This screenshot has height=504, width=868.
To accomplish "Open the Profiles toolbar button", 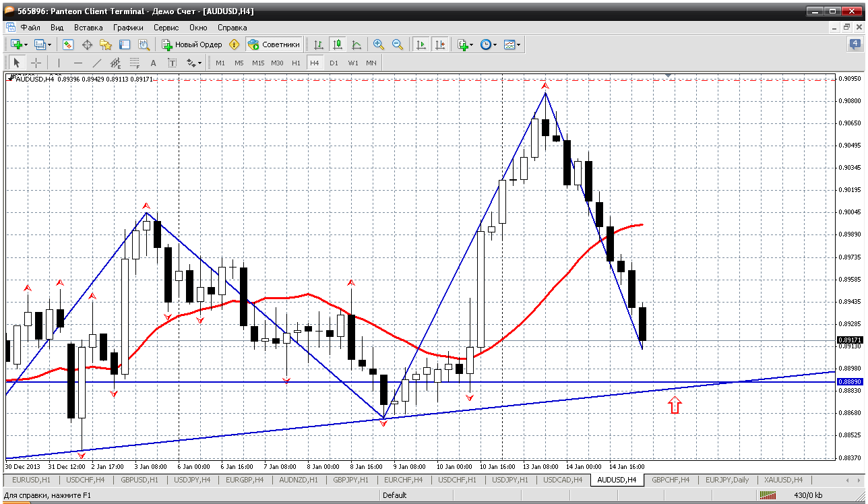I will coord(42,44).
